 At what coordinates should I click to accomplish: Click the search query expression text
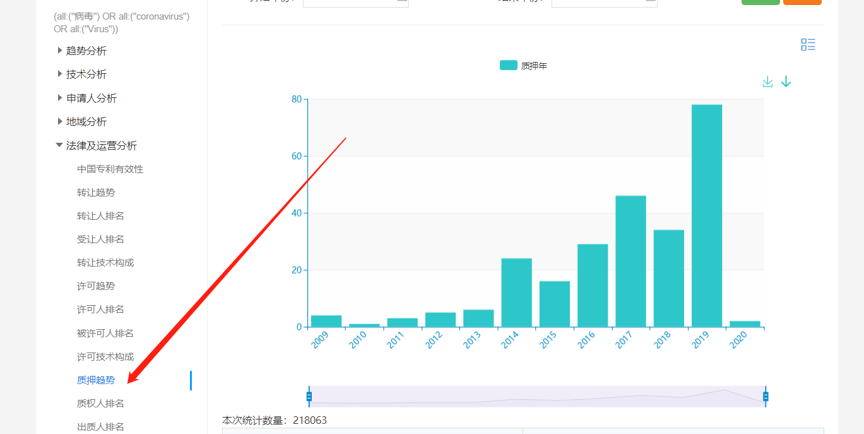(122, 23)
